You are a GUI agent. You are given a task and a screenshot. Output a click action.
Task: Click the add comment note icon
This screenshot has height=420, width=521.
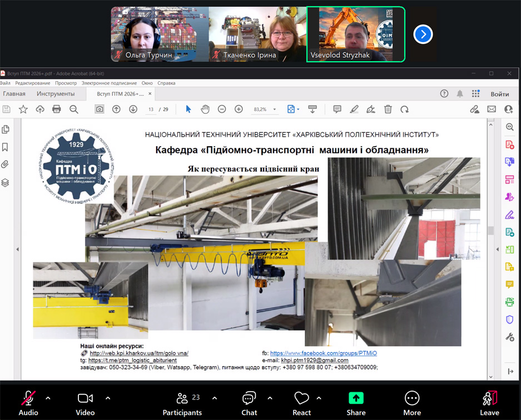pyautogui.click(x=337, y=109)
